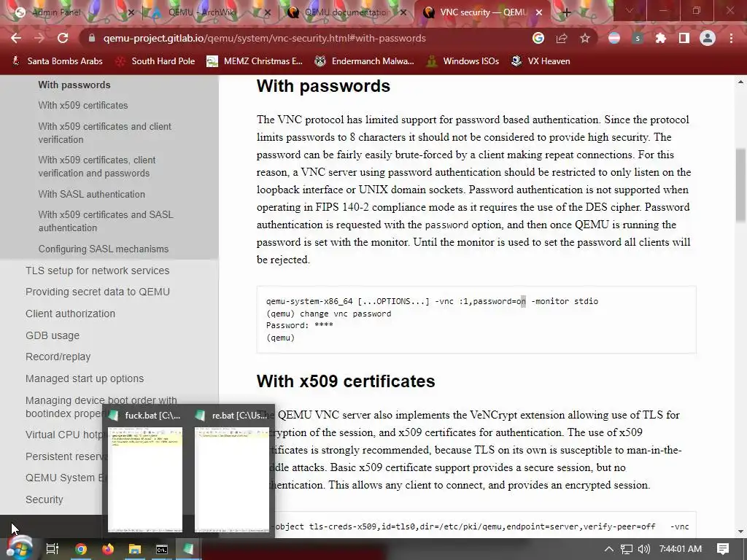The height and width of the screenshot is (560, 747).
Task: Open the Windows ISOs bookmark
Action: tap(463, 61)
